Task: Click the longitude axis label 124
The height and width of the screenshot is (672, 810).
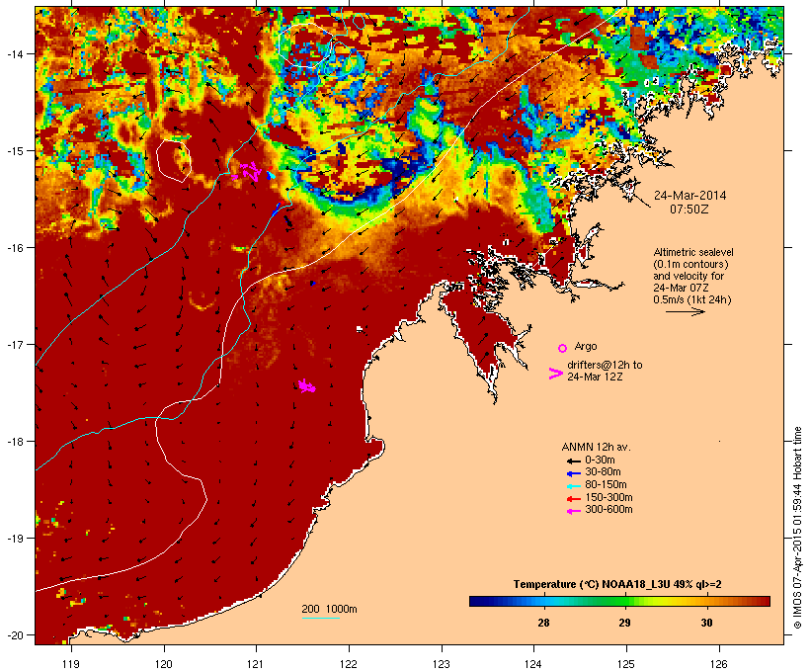Action: (x=533, y=664)
